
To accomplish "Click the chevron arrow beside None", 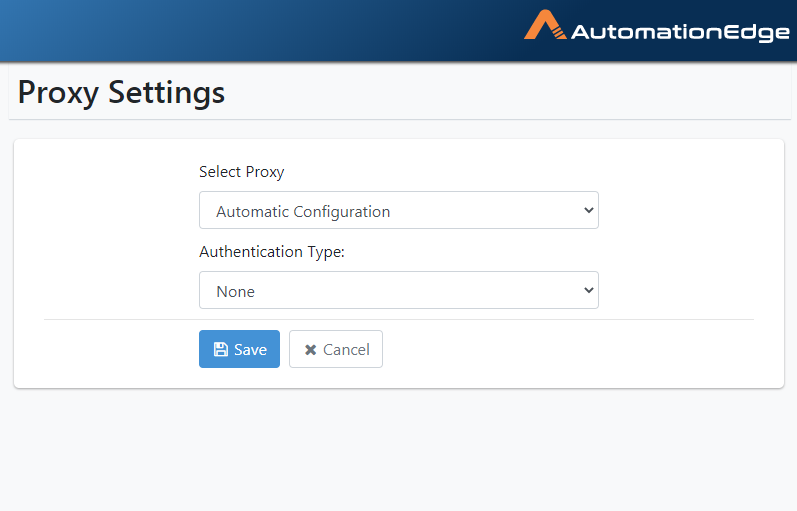I will click(x=589, y=290).
